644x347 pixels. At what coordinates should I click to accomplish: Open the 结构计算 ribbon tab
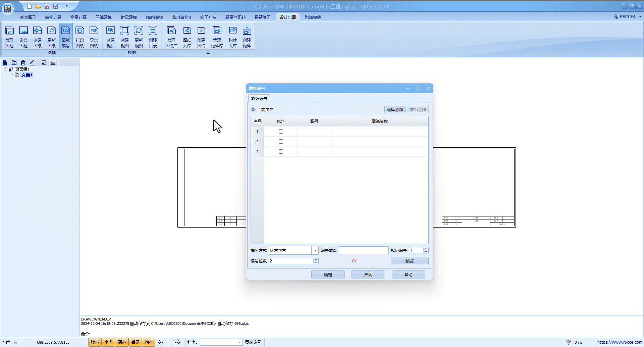pyautogui.click(x=53, y=17)
